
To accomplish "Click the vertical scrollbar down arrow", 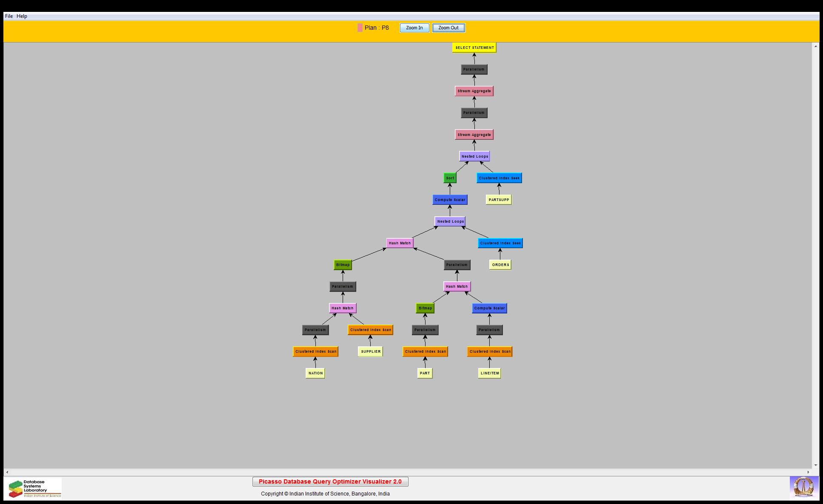I will click(815, 465).
